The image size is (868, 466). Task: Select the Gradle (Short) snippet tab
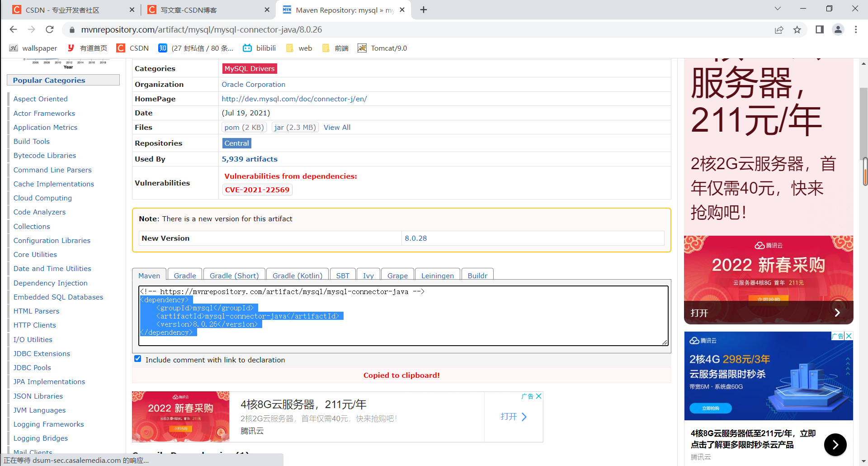234,275
